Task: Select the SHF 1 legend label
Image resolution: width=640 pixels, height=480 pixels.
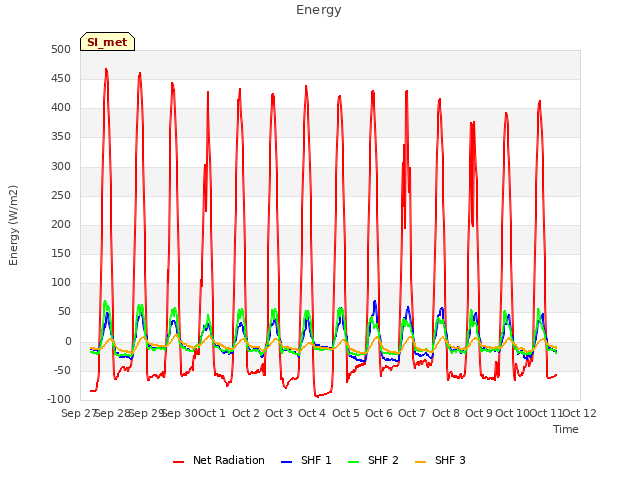Action: coord(316,460)
